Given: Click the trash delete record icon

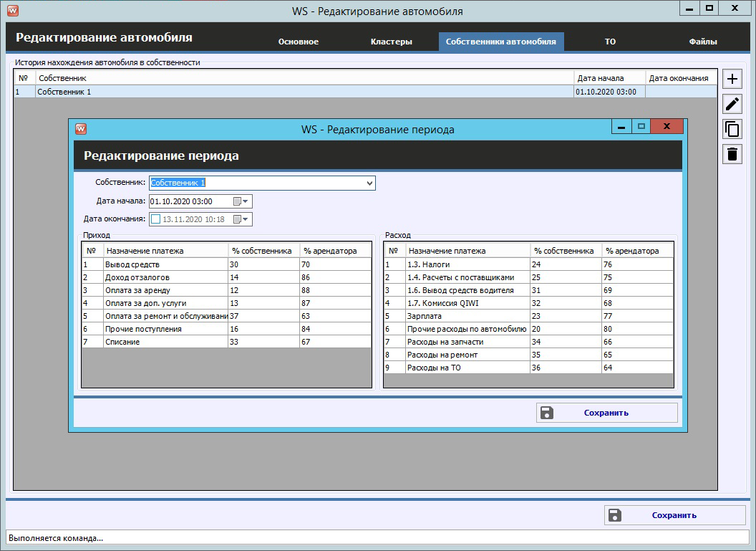Looking at the screenshot, I should click(x=732, y=154).
